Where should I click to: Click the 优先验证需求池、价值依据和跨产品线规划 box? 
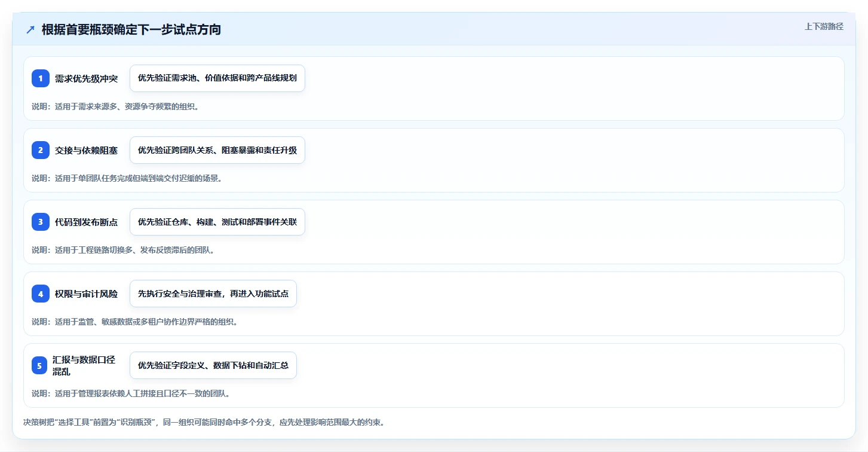(217, 78)
